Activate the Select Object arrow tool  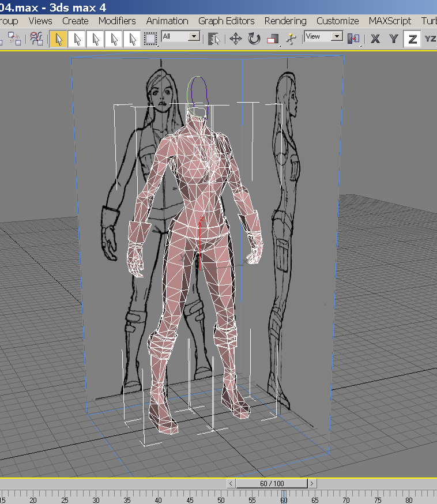(58, 39)
